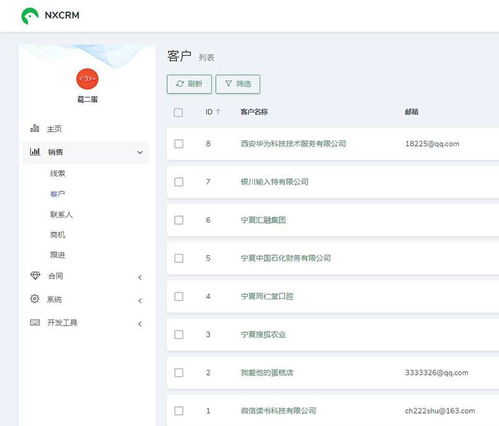The height and width of the screenshot is (426, 499).
Task: Collapse the 销售 menu chevron
Action: click(x=140, y=152)
